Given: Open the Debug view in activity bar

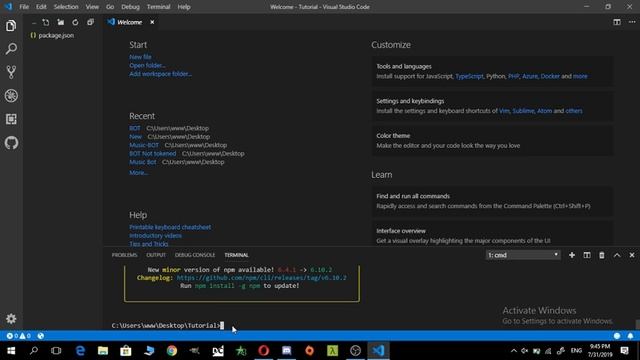Looking at the screenshot, I should [11, 96].
